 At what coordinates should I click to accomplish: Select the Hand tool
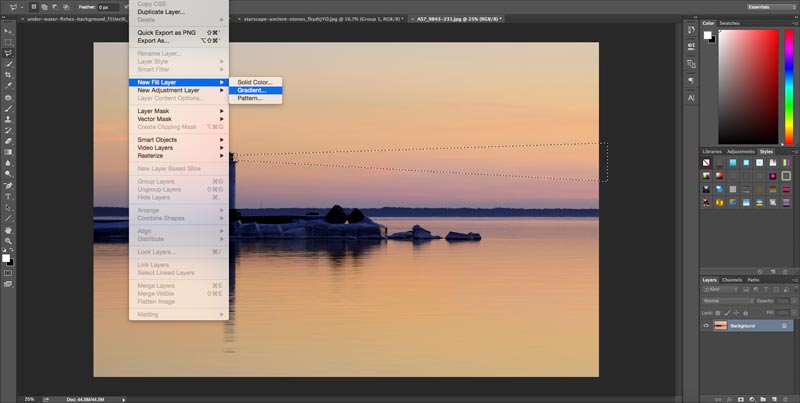coord(8,230)
